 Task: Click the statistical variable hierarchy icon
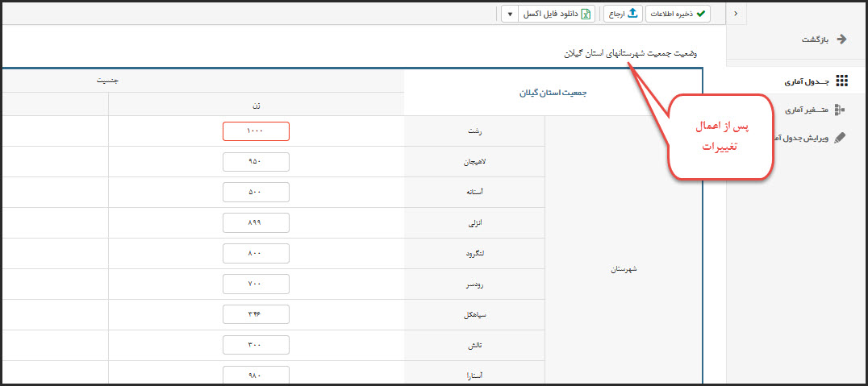pos(840,110)
